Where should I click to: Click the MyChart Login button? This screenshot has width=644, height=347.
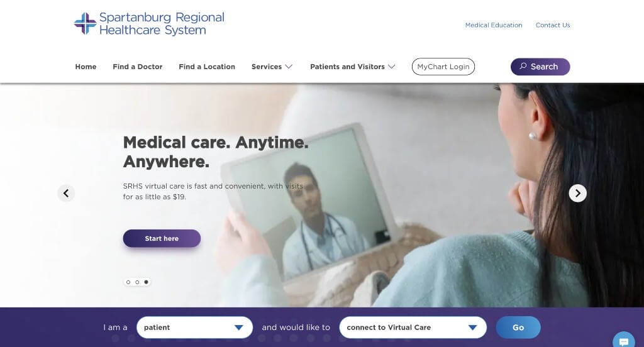coord(443,67)
